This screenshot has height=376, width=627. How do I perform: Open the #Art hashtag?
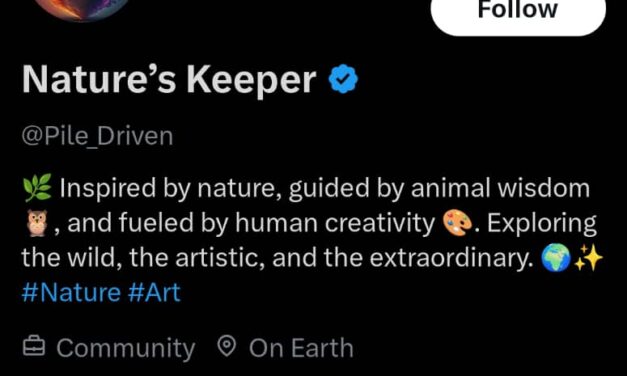tap(155, 292)
